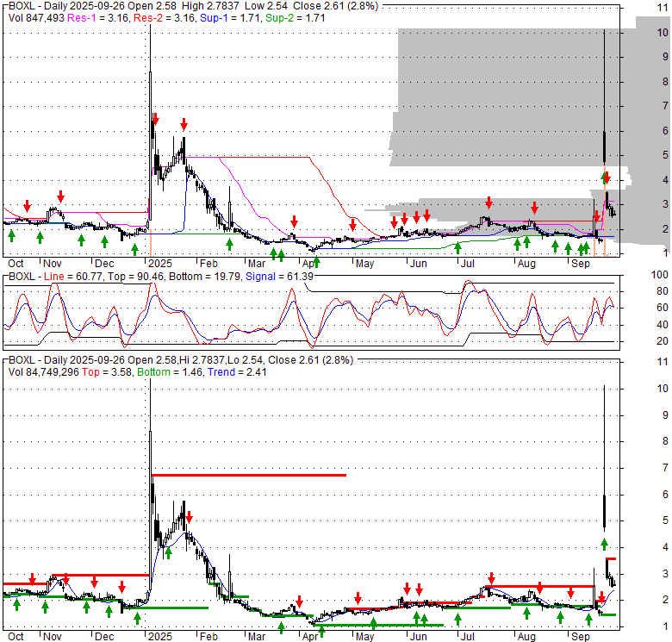Click the Jul label on the lower chart axis
672x642 pixels.
(468, 637)
